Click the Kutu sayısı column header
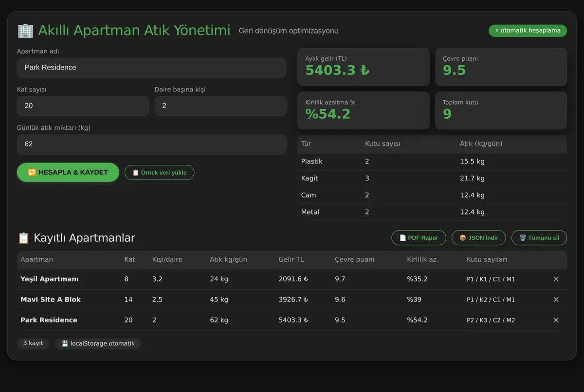 383,144
